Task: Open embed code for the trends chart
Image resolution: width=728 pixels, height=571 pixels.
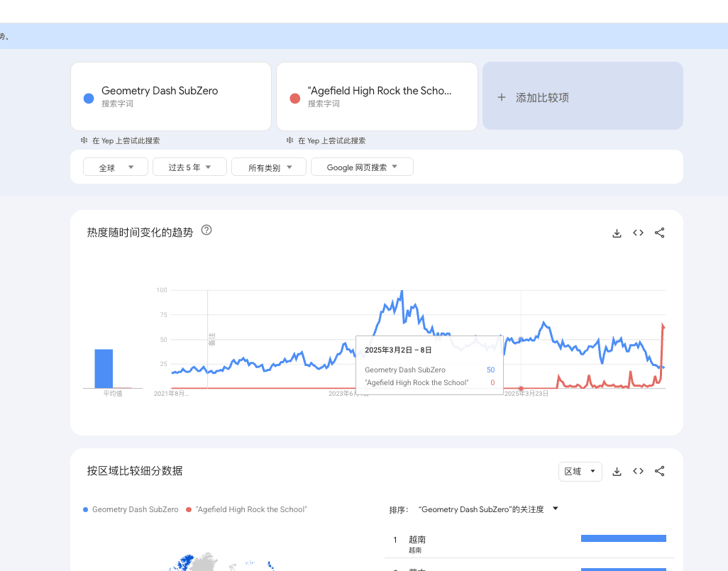Action: (638, 233)
